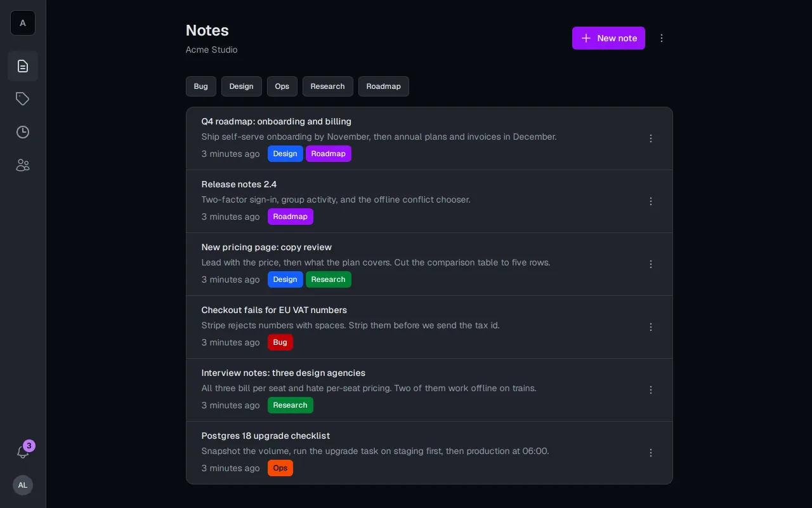Open the Members people icon
This screenshot has width=812, height=508.
pos(23,165)
